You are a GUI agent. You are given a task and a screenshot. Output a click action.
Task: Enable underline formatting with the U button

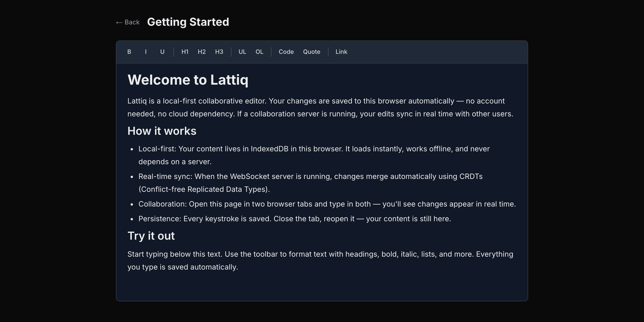point(162,52)
